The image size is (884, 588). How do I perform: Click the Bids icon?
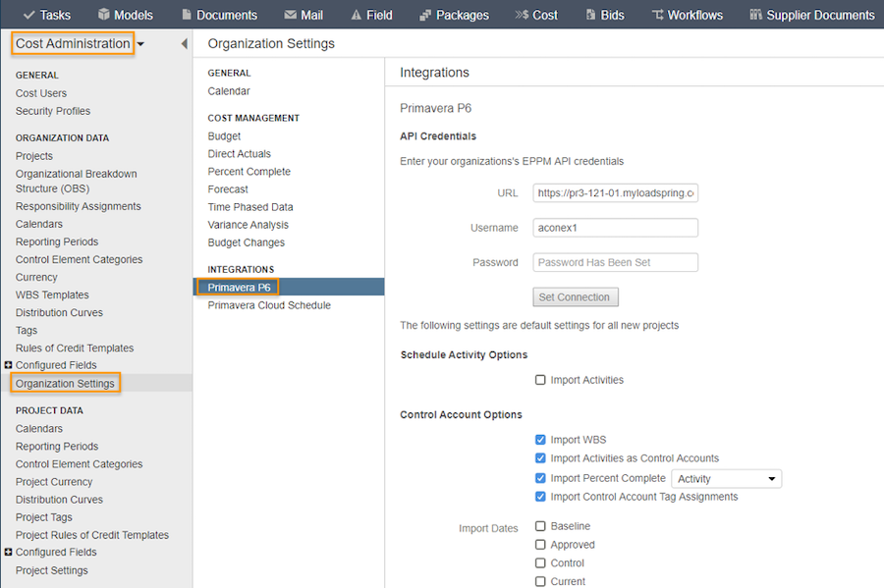click(x=591, y=15)
